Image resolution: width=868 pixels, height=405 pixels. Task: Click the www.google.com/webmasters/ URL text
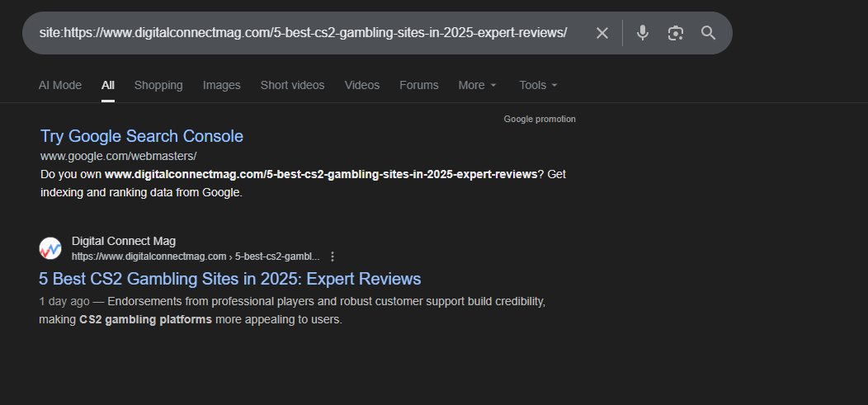pos(119,156)
